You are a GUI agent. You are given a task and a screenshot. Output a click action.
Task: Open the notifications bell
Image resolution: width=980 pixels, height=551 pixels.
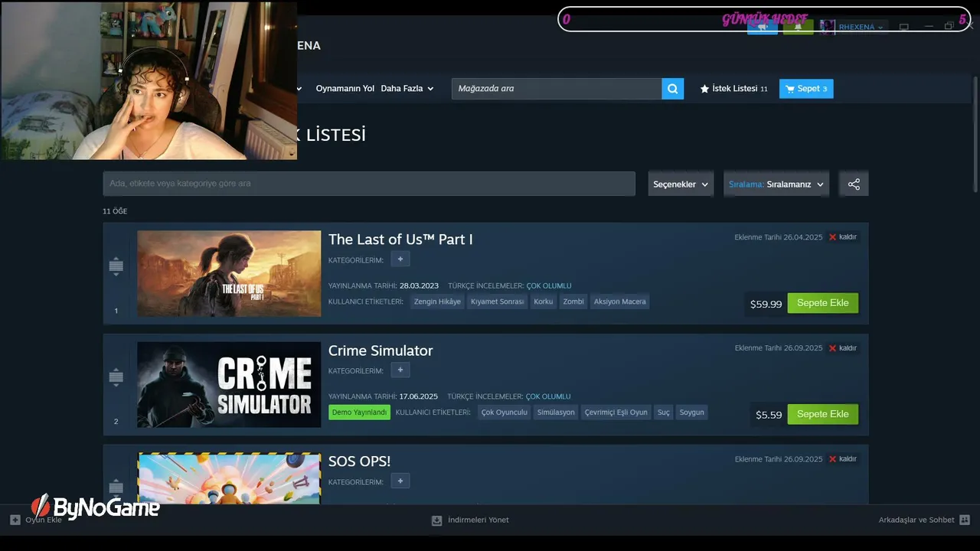(x=798, y=28)
